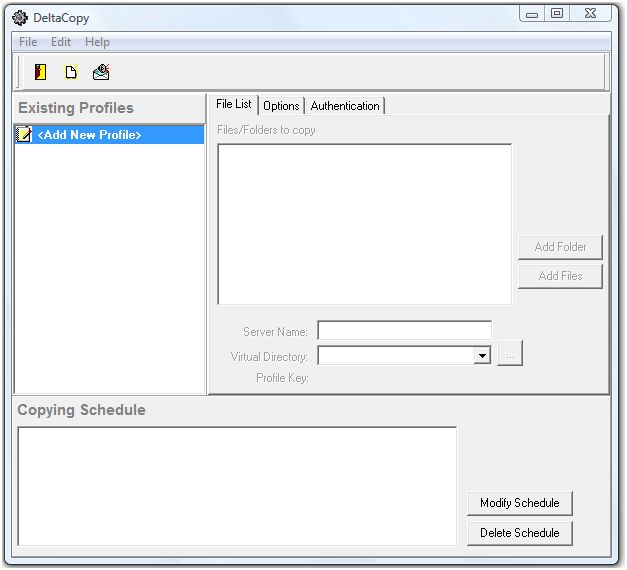
Task: Click the DeltaCopy gear icon in title bar
Action: coord(20,18)
